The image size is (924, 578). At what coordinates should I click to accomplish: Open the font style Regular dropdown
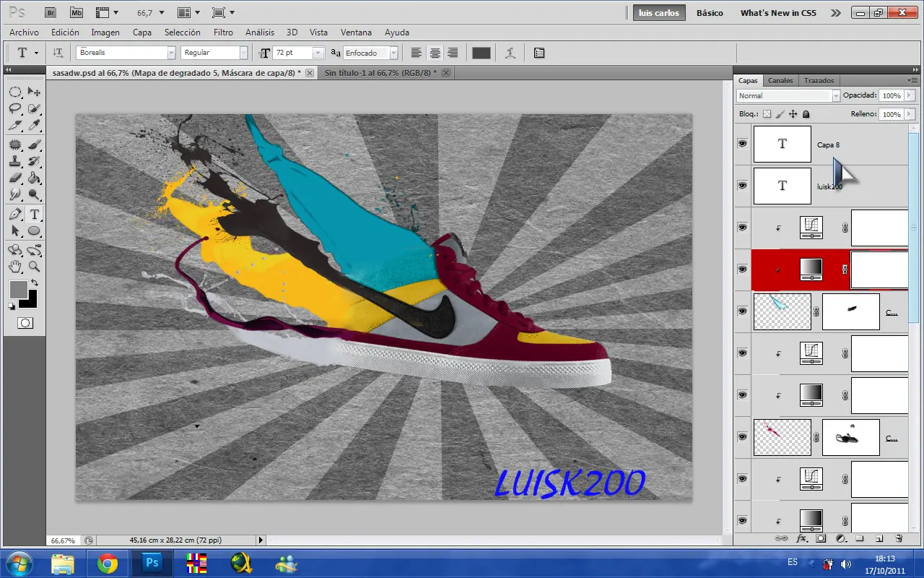coord(243,53)
